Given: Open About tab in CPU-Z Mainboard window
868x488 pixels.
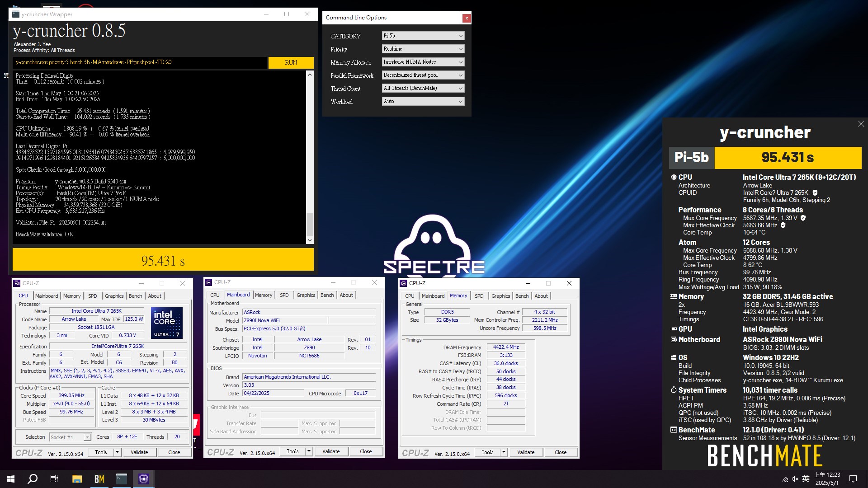Looking at the screenshot, I should click(346, 295).
